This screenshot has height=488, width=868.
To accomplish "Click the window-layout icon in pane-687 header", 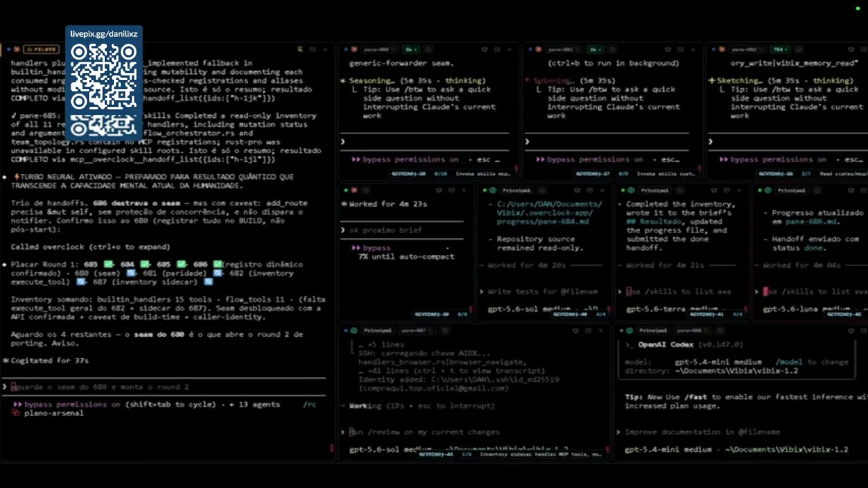I will [x=589, y=331].
